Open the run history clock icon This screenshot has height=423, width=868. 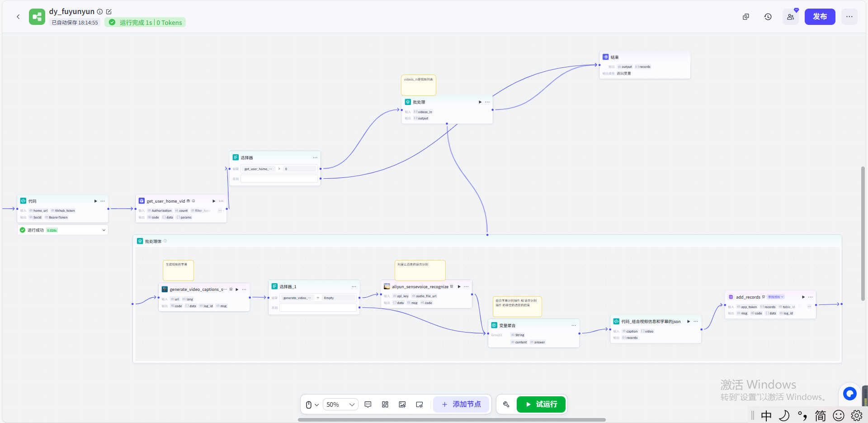point(768,17)
